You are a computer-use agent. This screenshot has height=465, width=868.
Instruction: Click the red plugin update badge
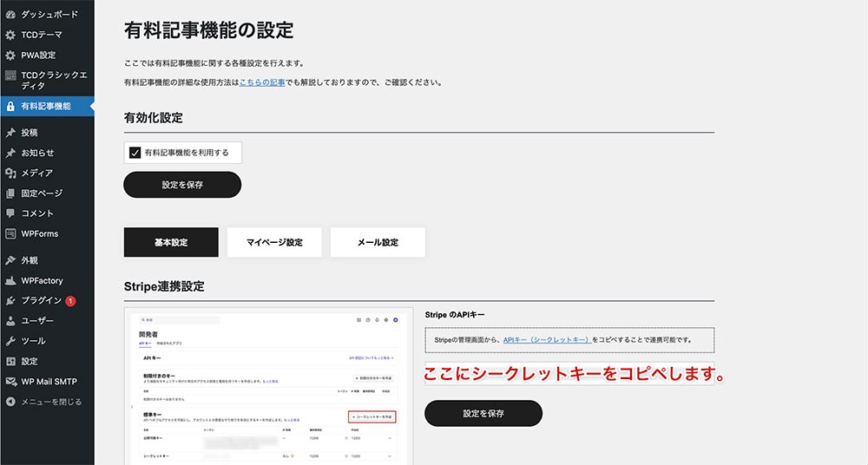tap(70, 301)
